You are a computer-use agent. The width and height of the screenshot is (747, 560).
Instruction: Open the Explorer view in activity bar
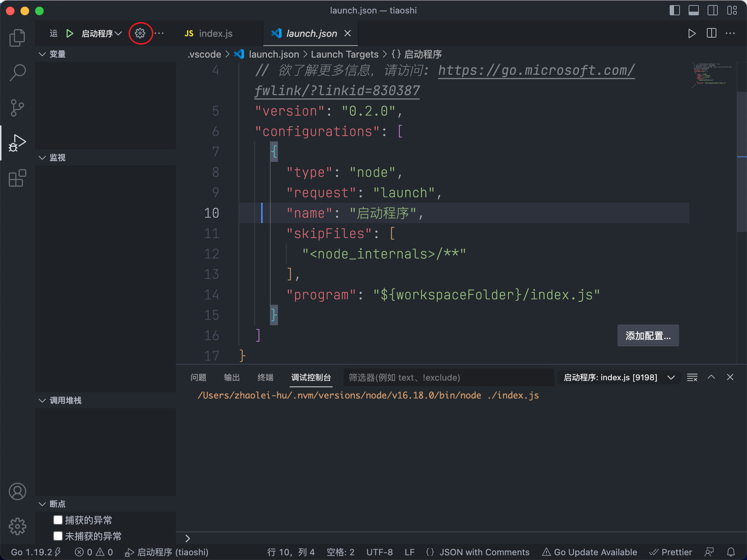click(17, 38)
